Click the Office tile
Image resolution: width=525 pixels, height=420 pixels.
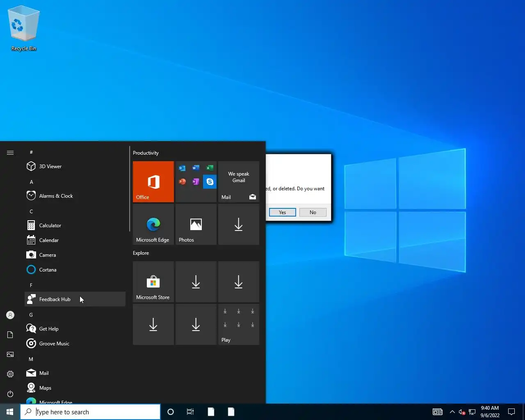[x=153, y=182]
